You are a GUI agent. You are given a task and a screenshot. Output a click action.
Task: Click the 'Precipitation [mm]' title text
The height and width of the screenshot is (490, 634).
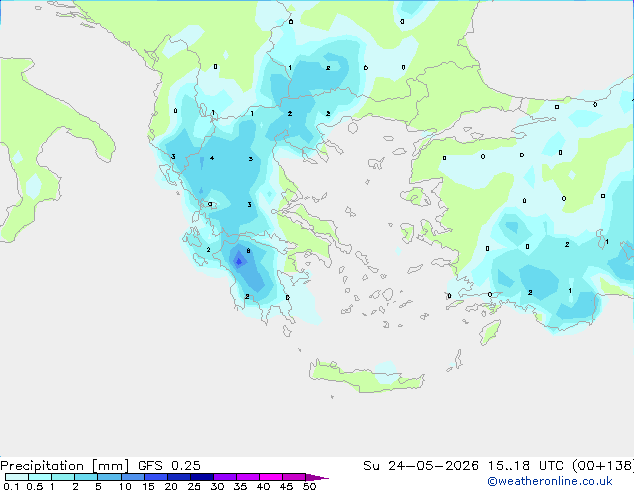pyautogui.click(x=65, y=466)
